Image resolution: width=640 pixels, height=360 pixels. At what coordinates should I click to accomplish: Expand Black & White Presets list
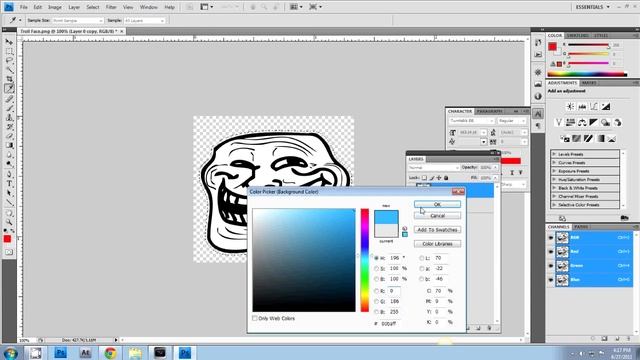click(554, 188)
